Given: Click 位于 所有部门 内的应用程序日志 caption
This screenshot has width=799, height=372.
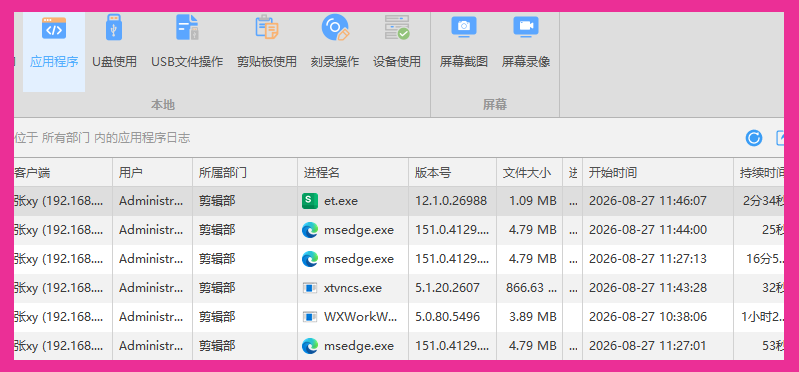Looking at the screenshot, I should (102, 138).
